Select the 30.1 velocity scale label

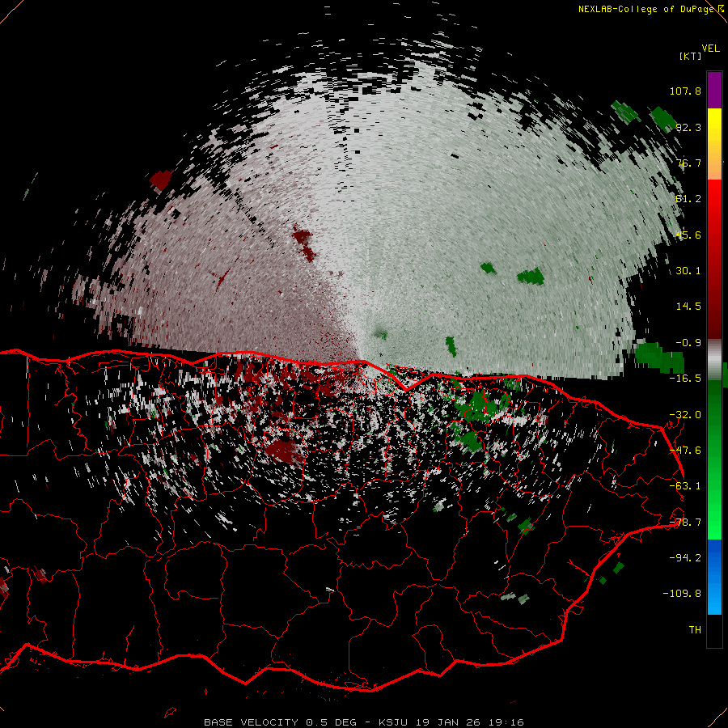(x=688, y=271)
